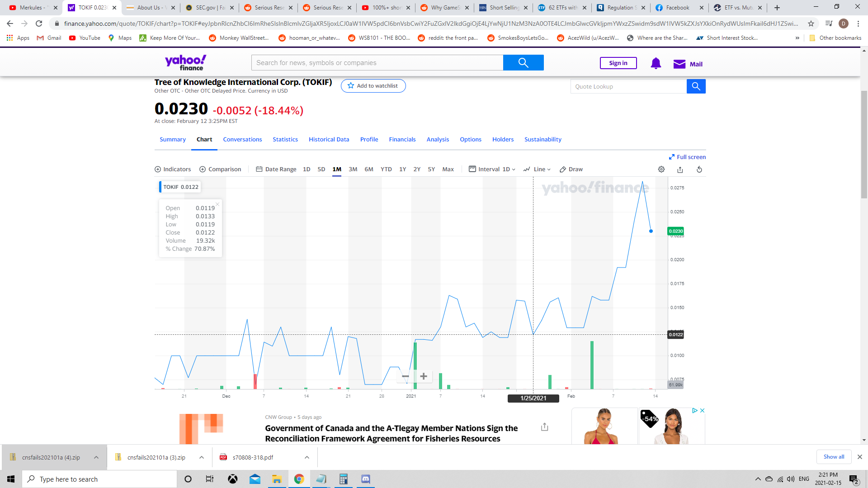Bookmark this page with star icon
The image size is (868, 488).
(x=811, y=23)
